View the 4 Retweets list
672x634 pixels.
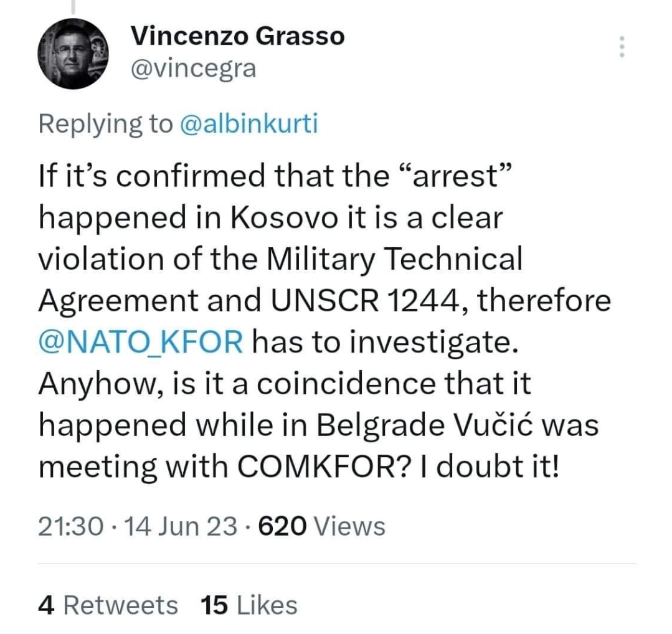tap(108, 605)
